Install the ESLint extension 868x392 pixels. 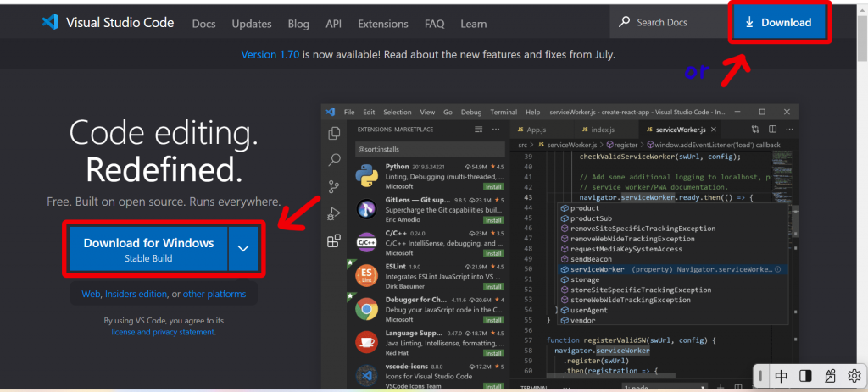492,287
